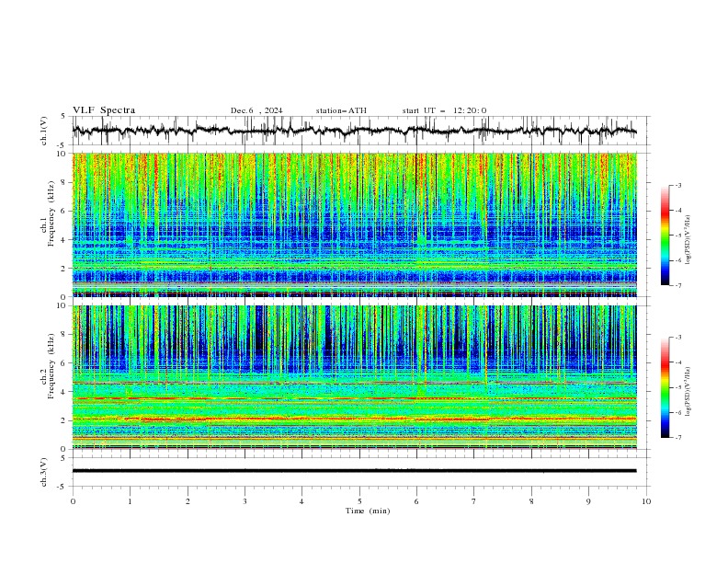Click the "ch.1(V)" waveform axis label
The image size is (728, 563).
[44, 131]
